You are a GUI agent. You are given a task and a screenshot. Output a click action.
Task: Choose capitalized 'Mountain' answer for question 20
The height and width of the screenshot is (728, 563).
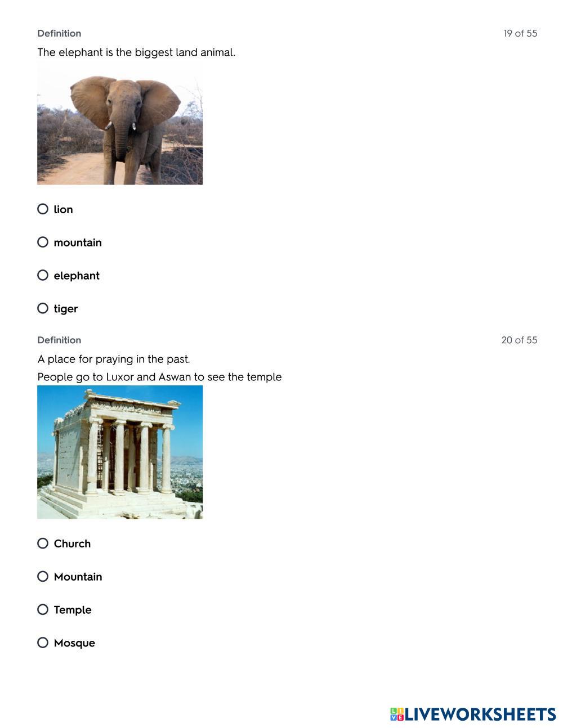pyautogui.click(x=43, y=577)
